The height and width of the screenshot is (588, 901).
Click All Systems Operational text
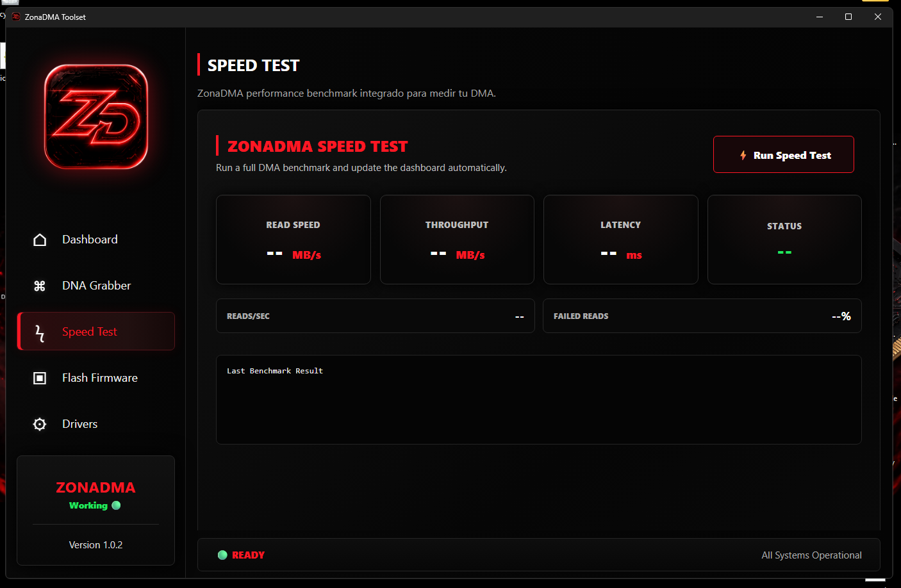811,555
